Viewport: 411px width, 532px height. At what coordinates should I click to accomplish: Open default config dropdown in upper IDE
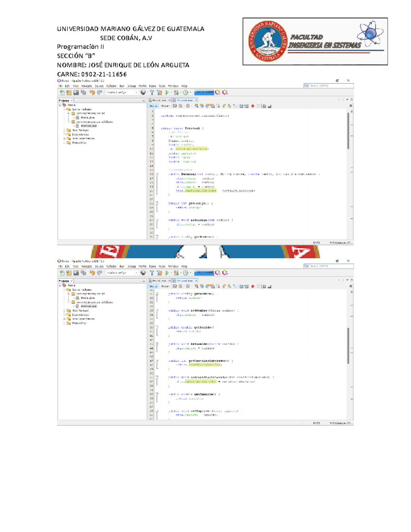pyautogui.click(x=122, y=92)
